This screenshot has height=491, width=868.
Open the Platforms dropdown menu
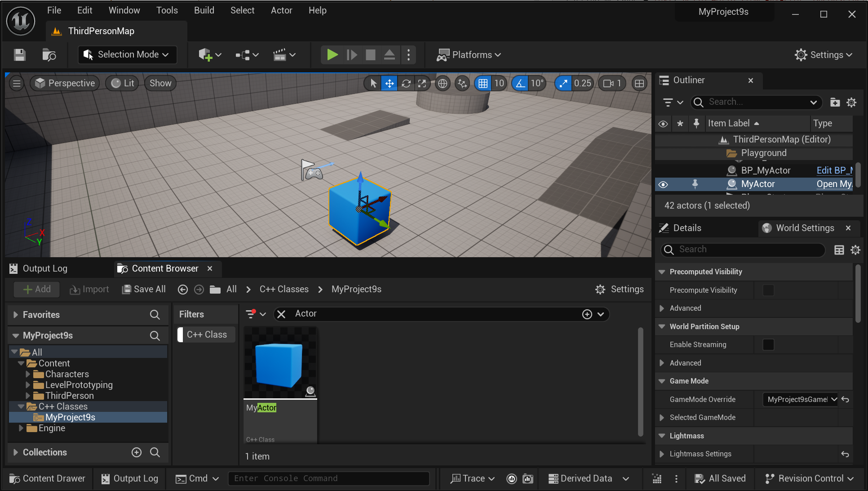point(469,55)
